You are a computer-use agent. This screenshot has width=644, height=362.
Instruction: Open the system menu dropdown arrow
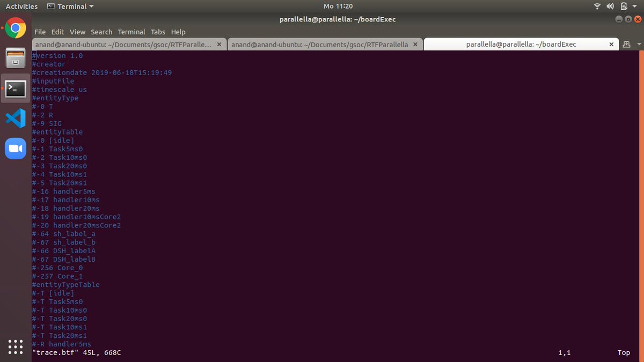(635, 6)
